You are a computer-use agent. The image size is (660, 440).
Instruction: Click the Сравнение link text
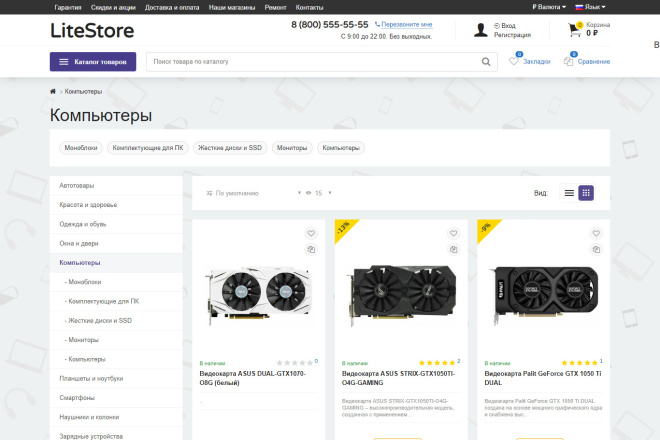click(594, 61)
